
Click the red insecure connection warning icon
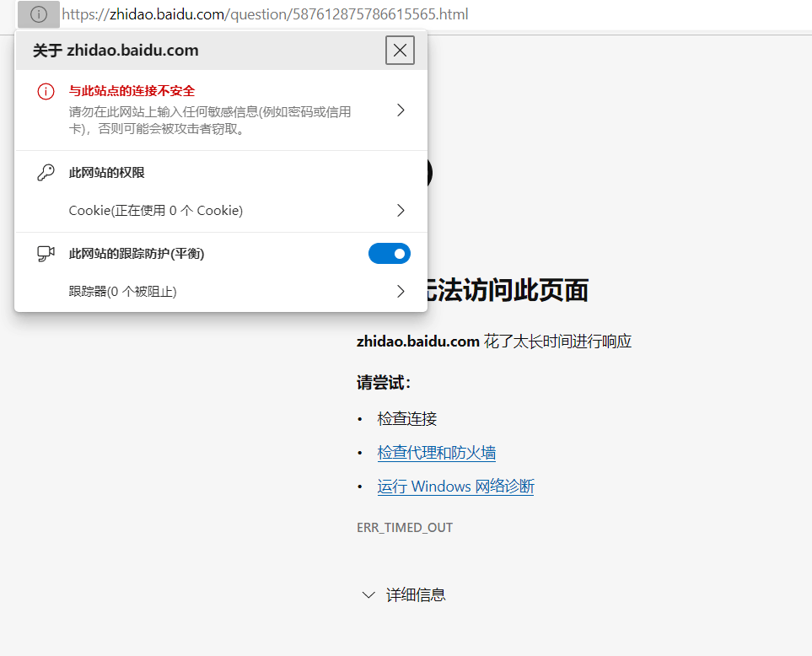[46, 92]
